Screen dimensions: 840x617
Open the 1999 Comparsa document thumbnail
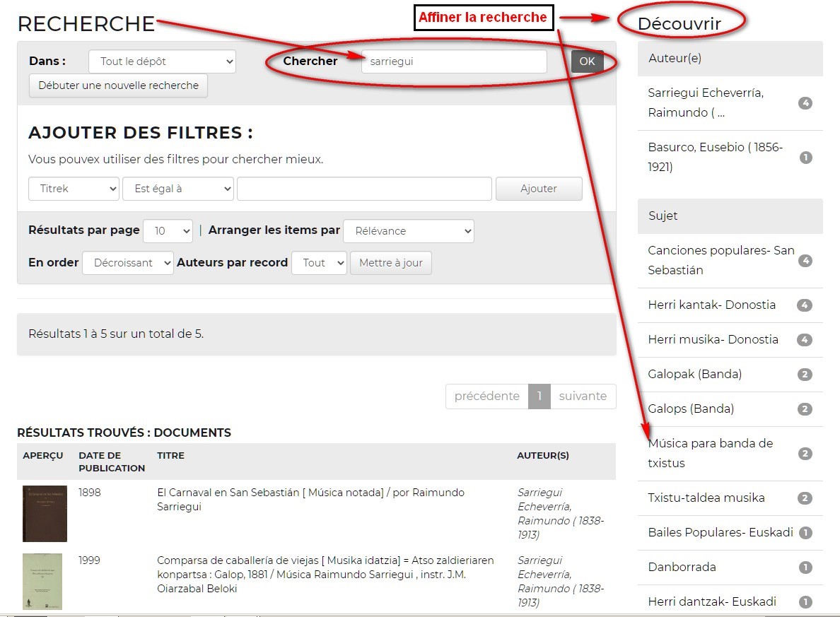(42, 582)
